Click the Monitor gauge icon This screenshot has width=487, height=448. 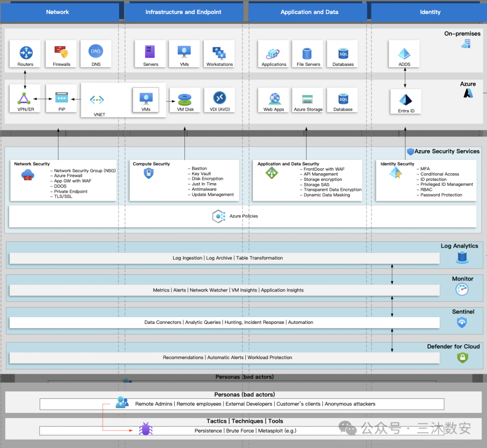pos(462,290)
